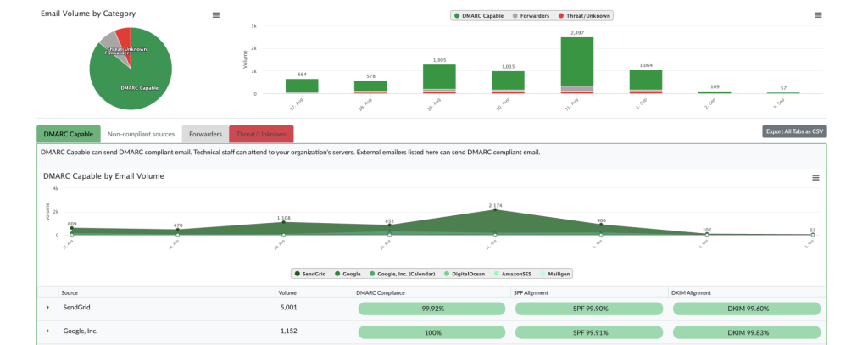Expand the Google, Inc. source row

47,331
